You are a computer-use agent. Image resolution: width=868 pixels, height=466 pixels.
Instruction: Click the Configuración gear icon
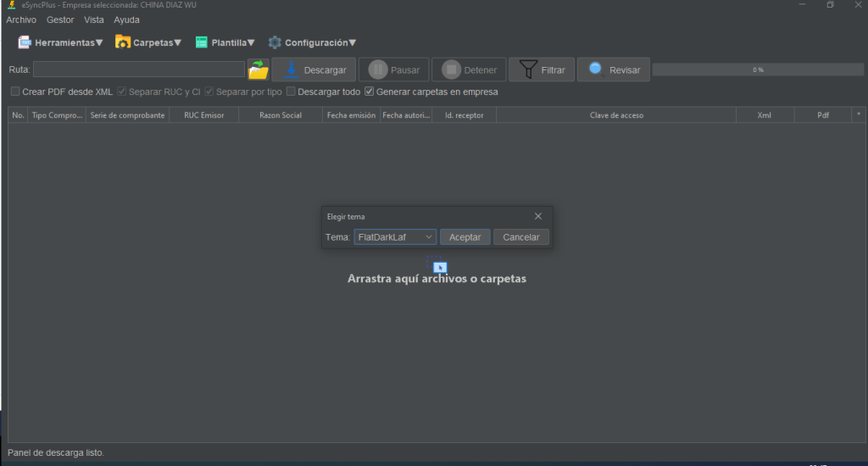[x=275, y=42]
